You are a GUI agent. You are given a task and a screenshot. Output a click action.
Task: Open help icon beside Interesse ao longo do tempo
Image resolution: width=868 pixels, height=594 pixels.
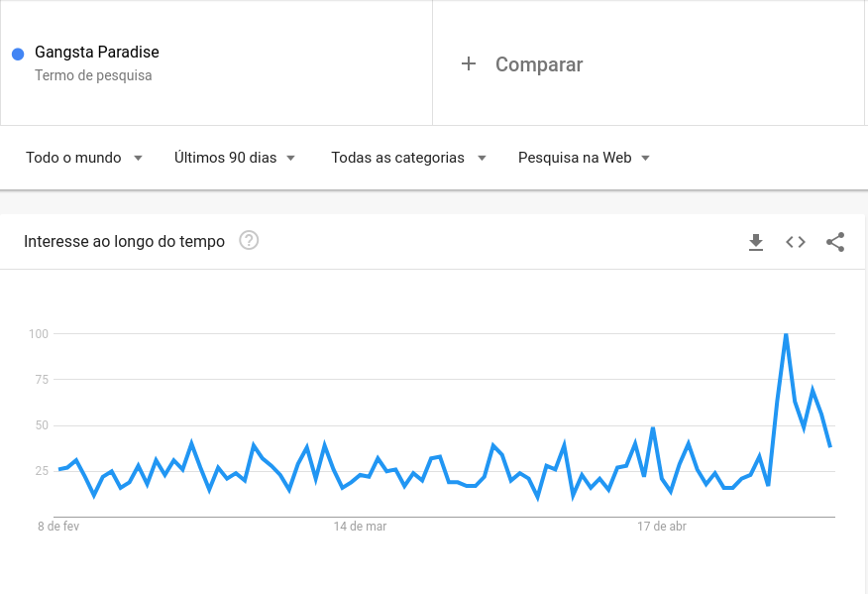click(x=249, y=241)
